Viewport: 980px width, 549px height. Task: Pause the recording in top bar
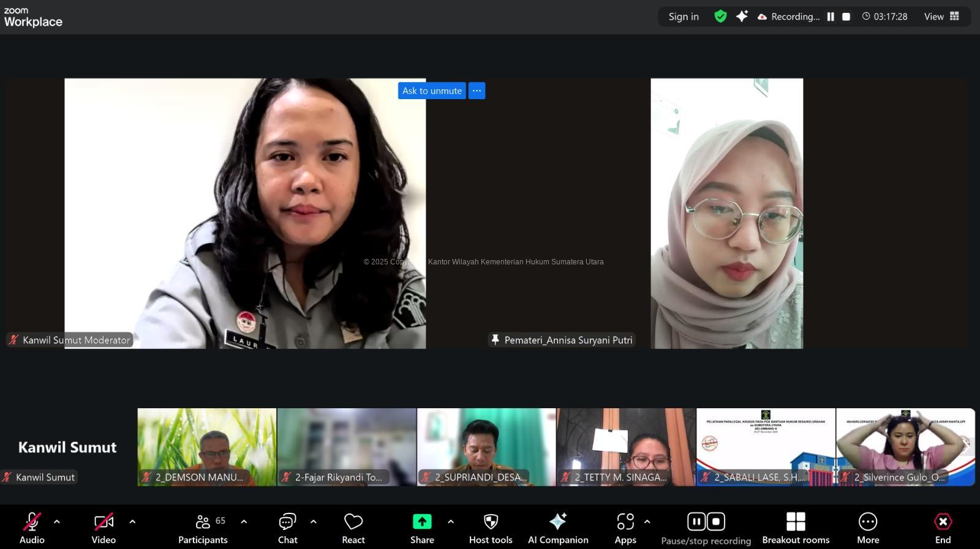(x=831, y=17)
